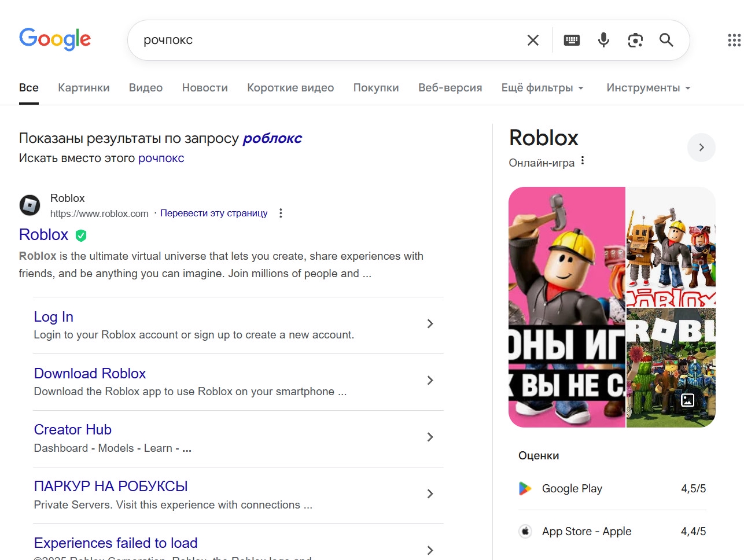Click the https://www.roblox.com URL text
Image resolution: width=744 pixels, height=560 pixels.
coord(100,213)
